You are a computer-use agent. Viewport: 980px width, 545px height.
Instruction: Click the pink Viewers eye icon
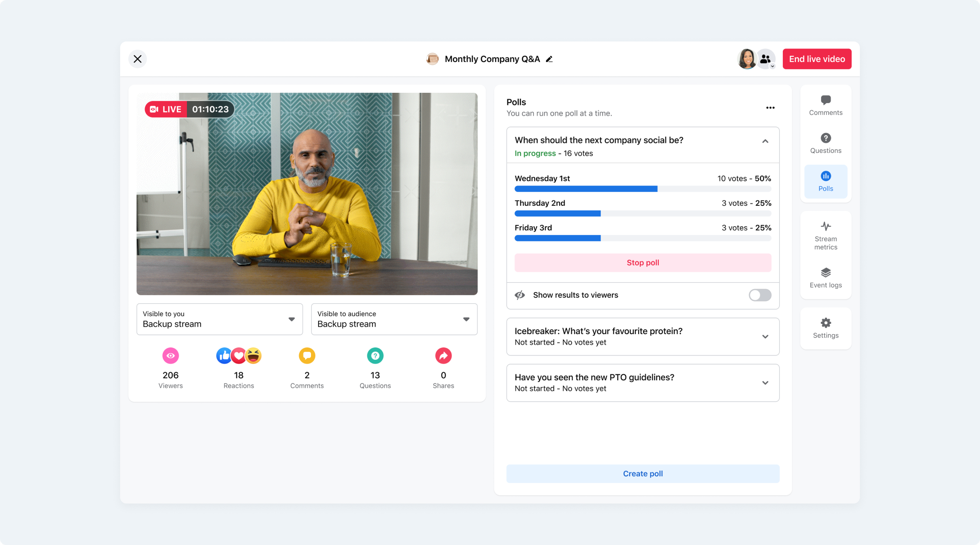[x=170, y=356]
